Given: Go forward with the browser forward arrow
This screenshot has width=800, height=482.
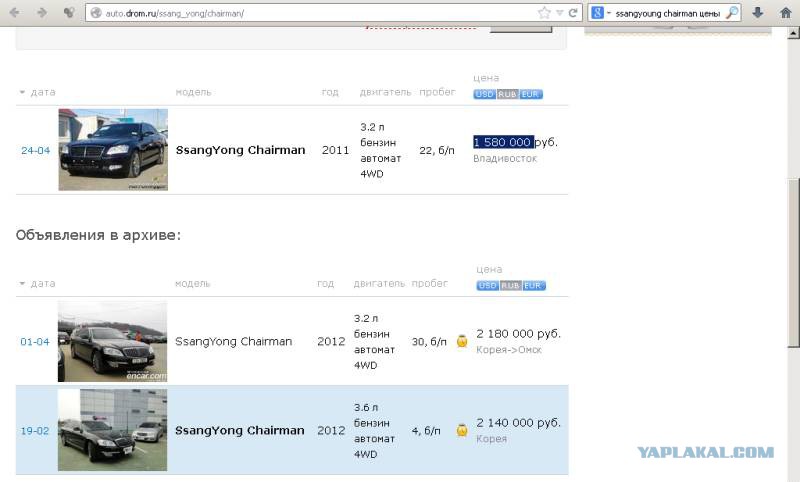Looking at the screenshot, I should (42, 12).
